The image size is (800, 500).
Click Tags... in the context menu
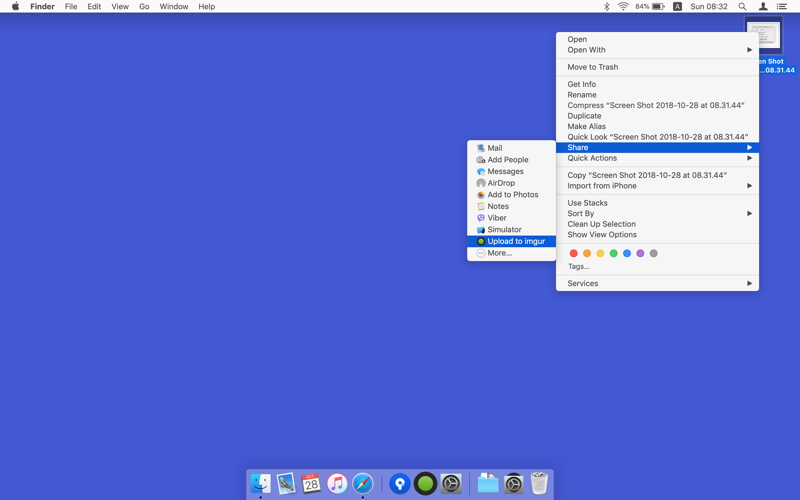tap(578, 267)
